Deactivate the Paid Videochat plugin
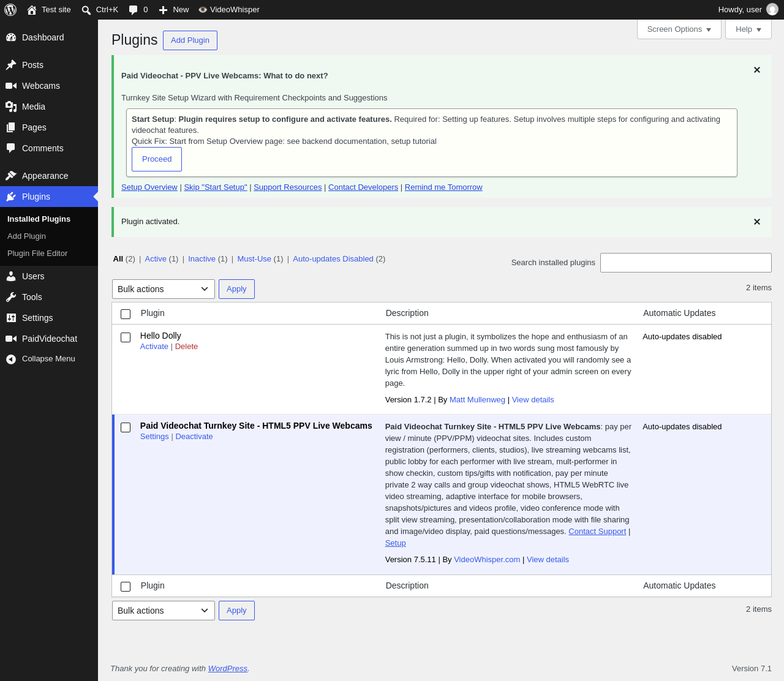 click(x=194, y=437)
